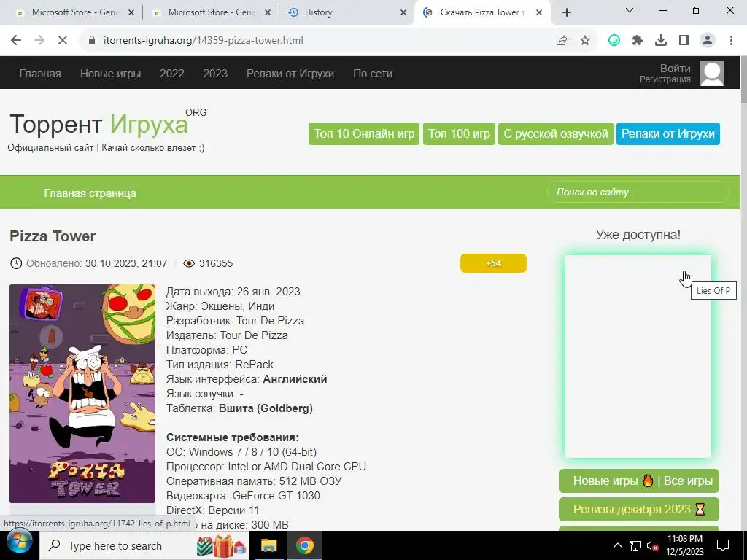Click the user avatar icon in header

pyautogui.click(x=712, y=74)
